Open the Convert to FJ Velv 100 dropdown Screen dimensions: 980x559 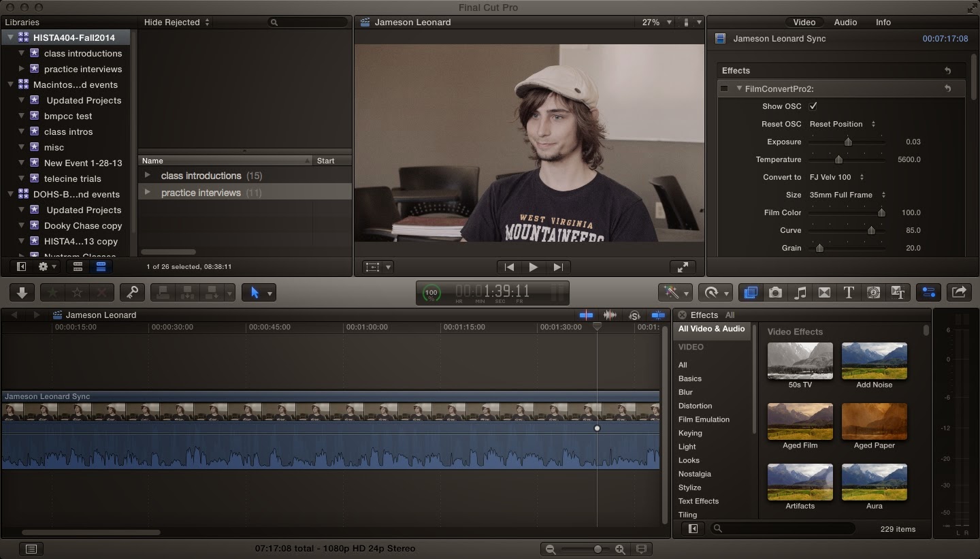click(x=836, y=177)
